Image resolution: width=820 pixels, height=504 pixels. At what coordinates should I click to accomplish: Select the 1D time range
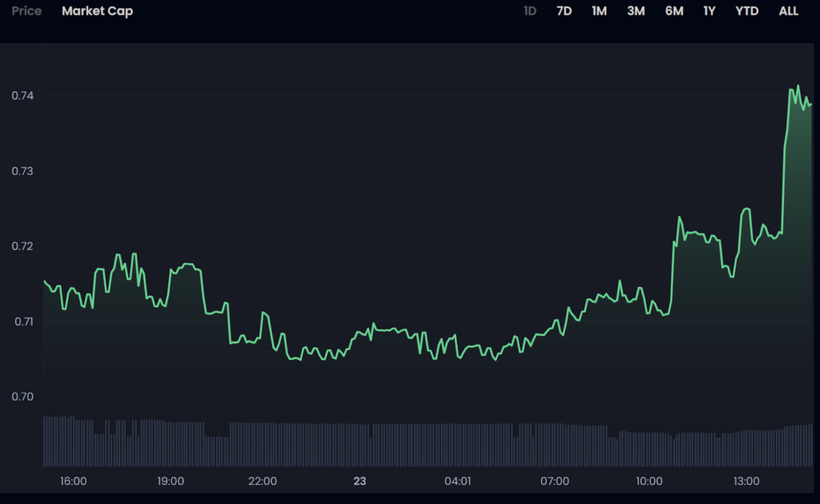click(x=529, y=11)
